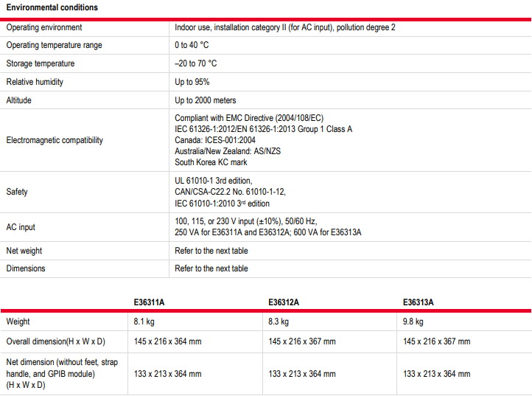
Task: Select the AC input row label
Action: pos(21,227)
